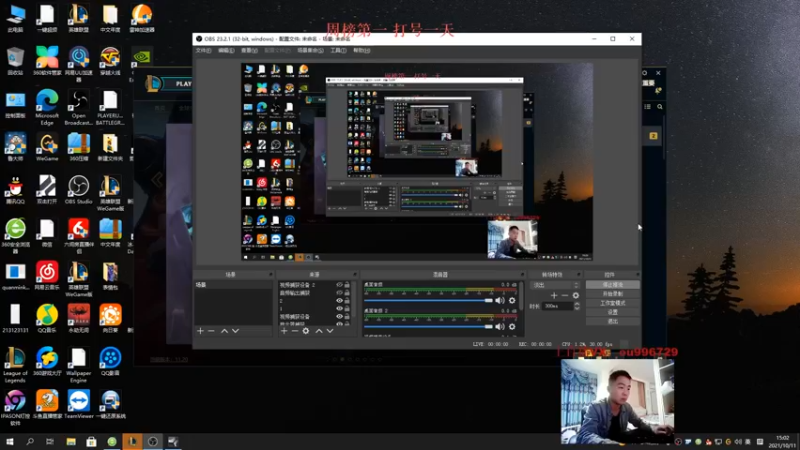Toggle visibility of 音频输出捕获 source
Viewport: 800px width, 450px height.
coord(339,293)
